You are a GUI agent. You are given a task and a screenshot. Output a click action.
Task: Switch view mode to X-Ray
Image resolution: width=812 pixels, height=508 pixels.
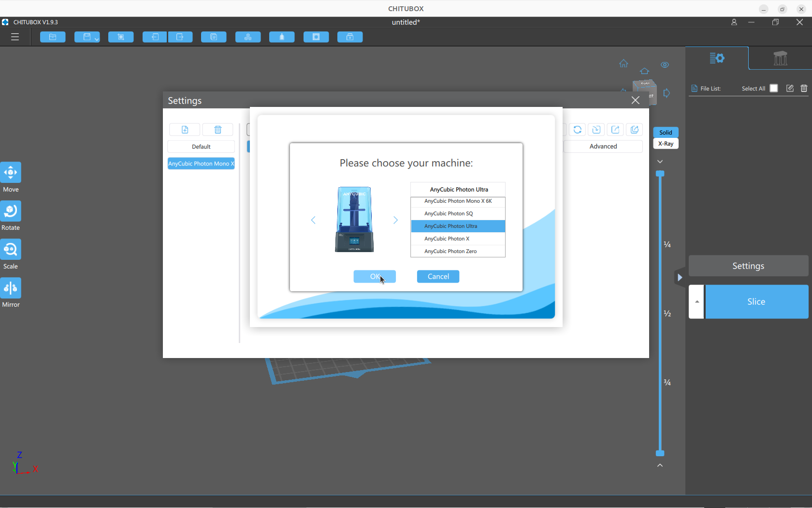point(666,144)
